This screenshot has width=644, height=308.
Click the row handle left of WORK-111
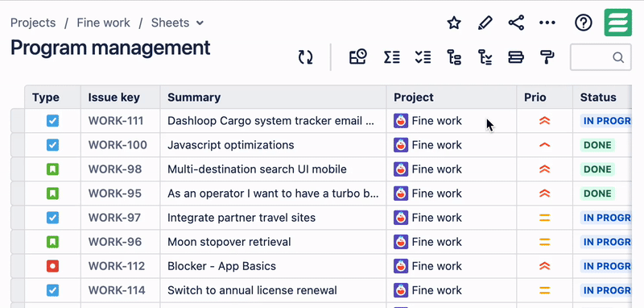point(18,121)
